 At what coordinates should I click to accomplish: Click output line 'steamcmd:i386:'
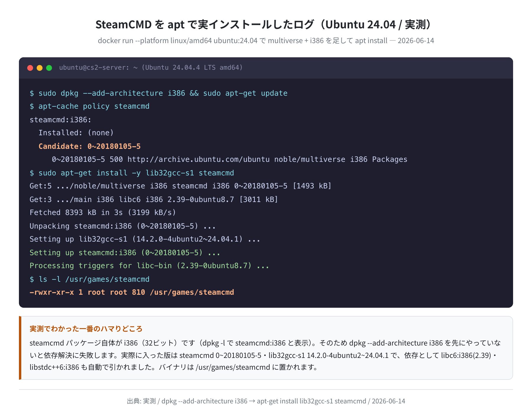[x=61, y=120]
